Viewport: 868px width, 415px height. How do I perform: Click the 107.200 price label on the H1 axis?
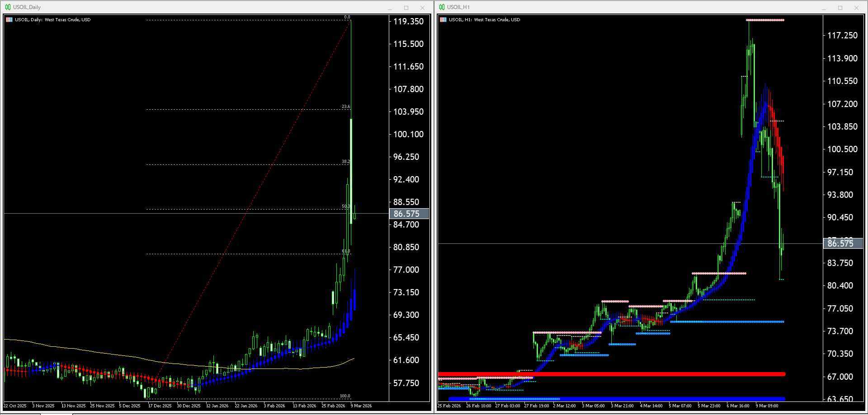pos(842,104)
